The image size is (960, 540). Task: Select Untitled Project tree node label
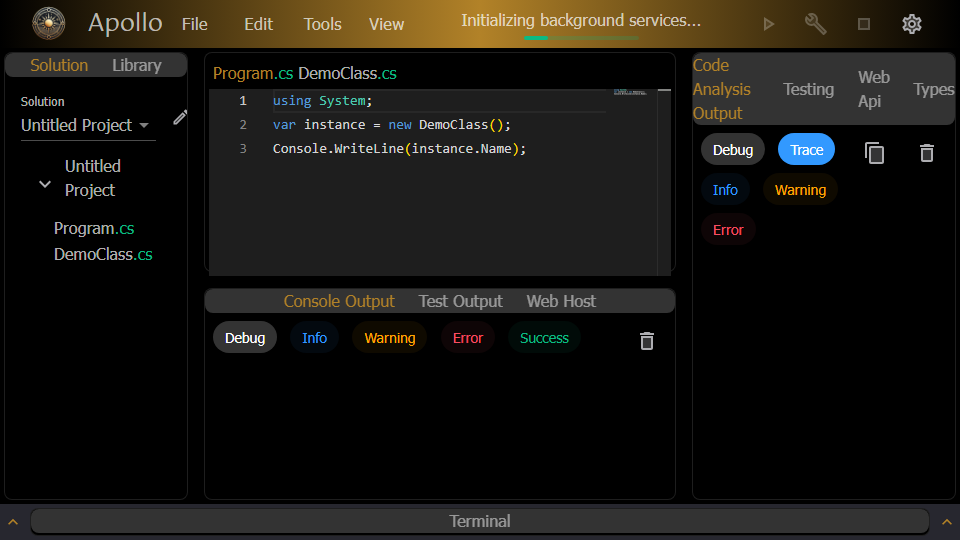click(93, 178)
